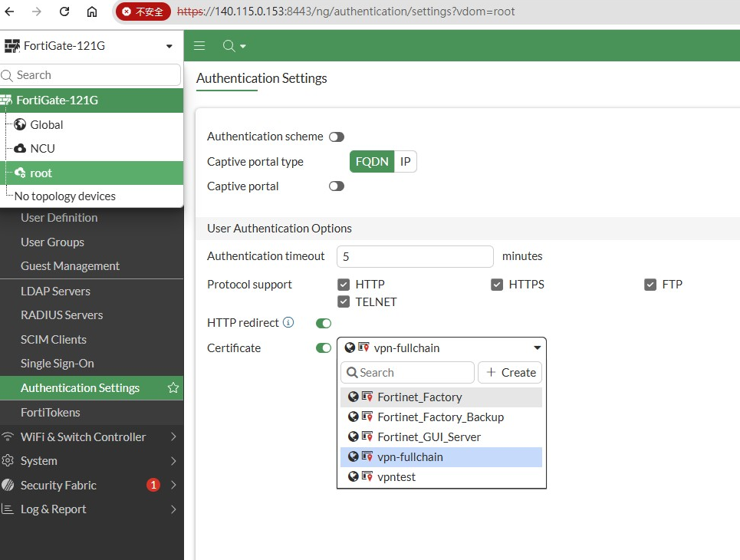Uncheck the TELNET protocol checkbox

tap(344, 302)
